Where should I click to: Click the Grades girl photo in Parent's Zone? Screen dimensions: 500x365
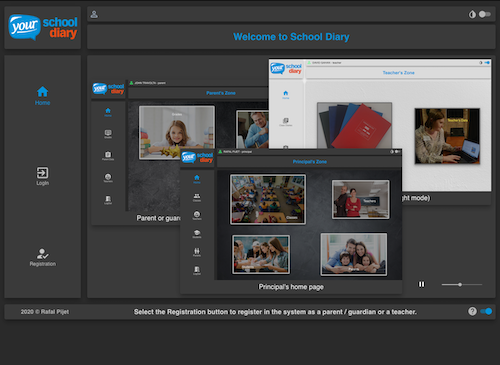177,132
